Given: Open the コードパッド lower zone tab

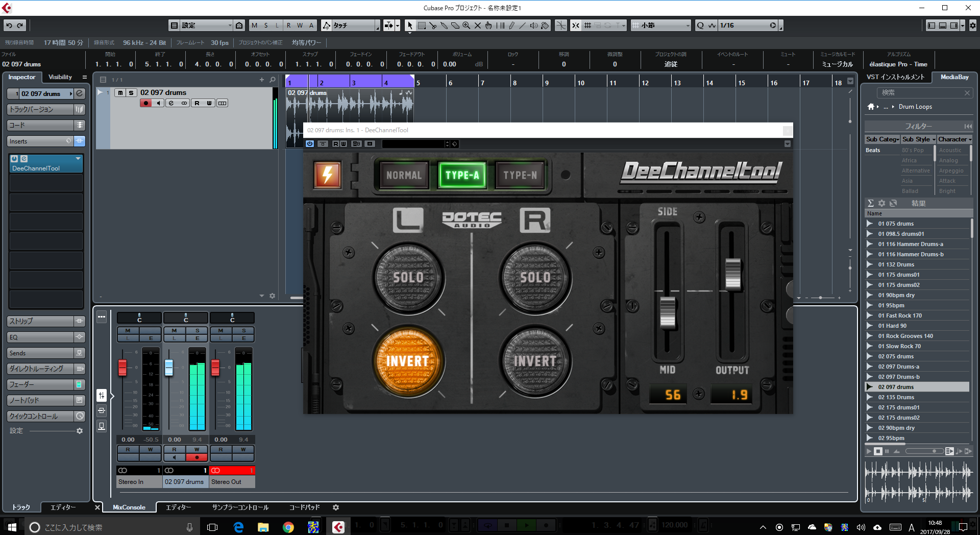Looking at the screenshot, I should 304,507.
